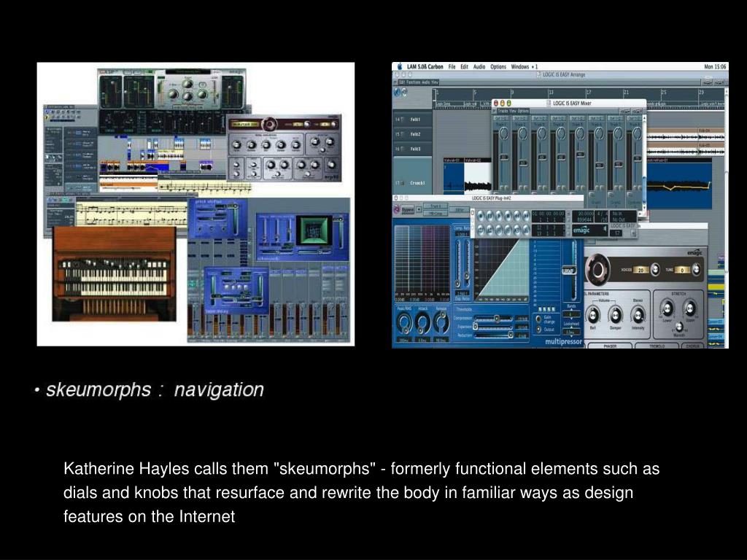Screen dimensions: 747x560
Task: Click the Lower stretch knob
Action: (x=667, y=308)
